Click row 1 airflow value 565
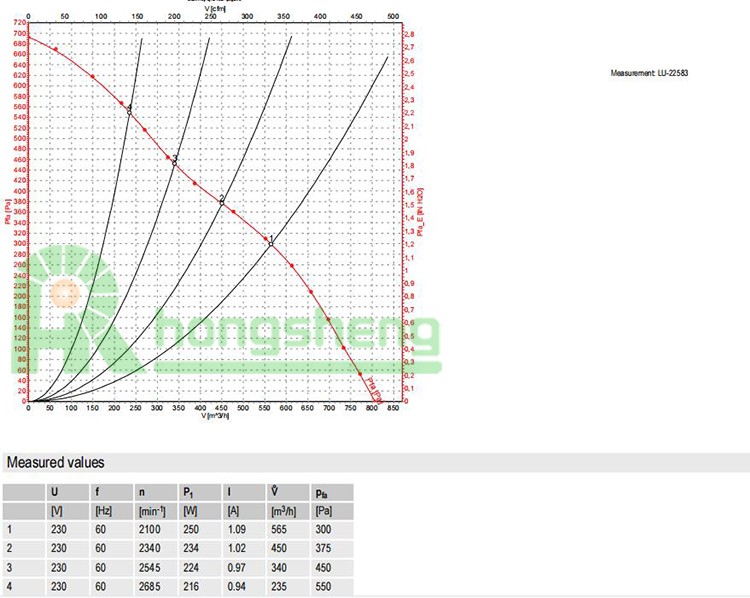750x598 pixels. pos(280,530)
